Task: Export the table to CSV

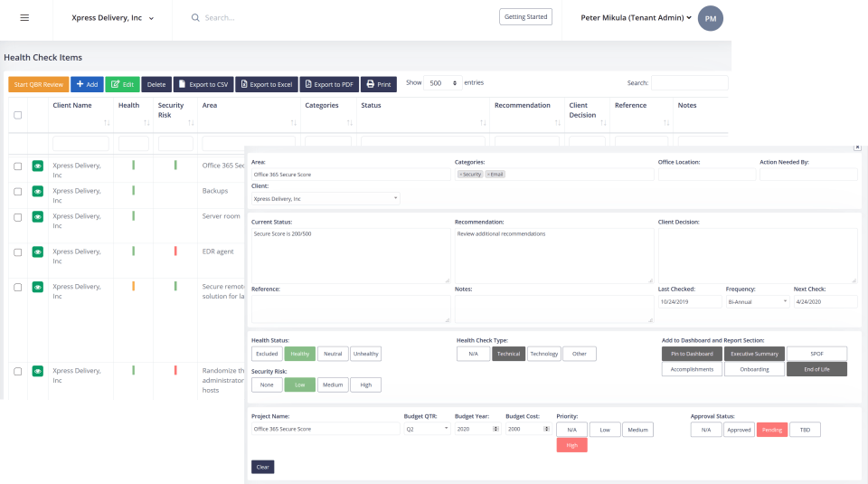Action: coord(203,84)
